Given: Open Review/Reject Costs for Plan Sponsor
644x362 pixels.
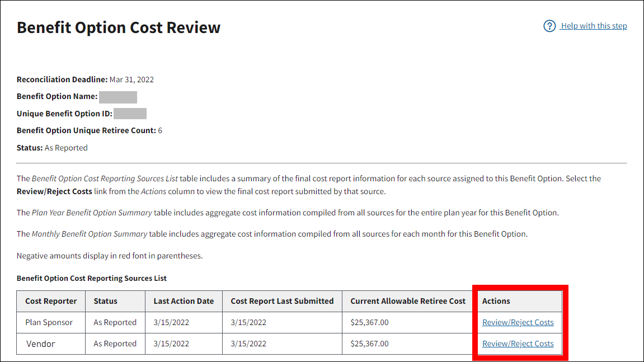Looking at the screenshot, I should pyautogui.click(x=518, y=322).
